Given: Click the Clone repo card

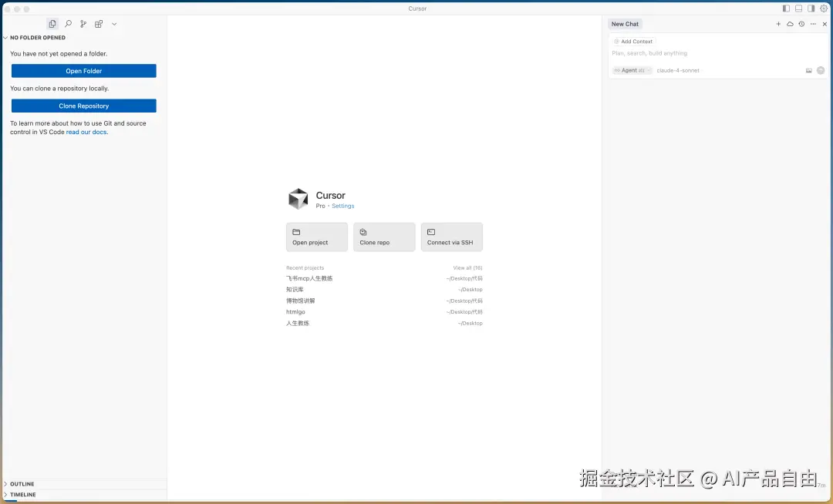Looking at the screenshot, I should 384,237.
